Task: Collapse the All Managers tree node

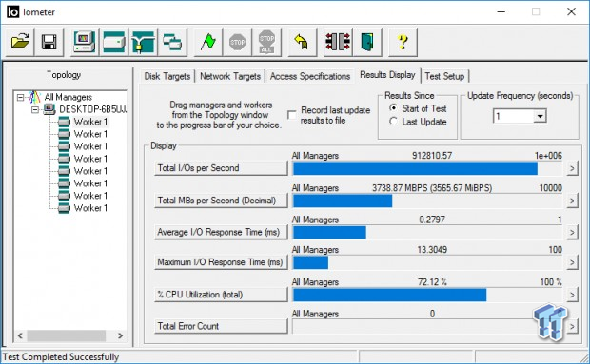Action: [x=20, y=97]
